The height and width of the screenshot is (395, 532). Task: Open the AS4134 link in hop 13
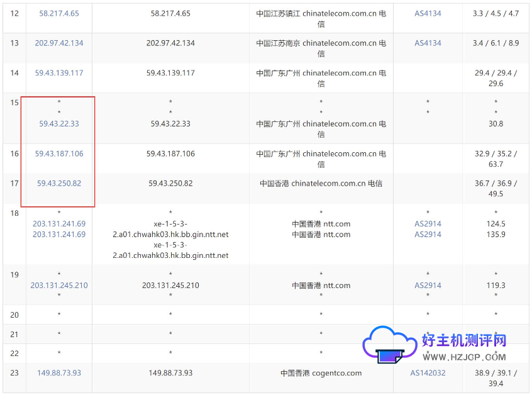coord(428,43)
